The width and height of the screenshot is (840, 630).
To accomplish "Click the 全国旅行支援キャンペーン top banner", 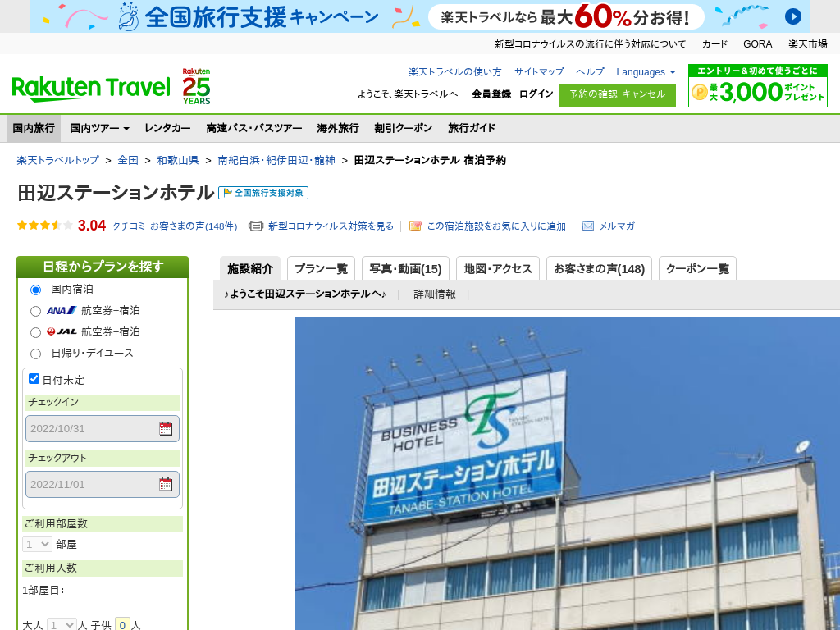I will click(x=419, y=16).
